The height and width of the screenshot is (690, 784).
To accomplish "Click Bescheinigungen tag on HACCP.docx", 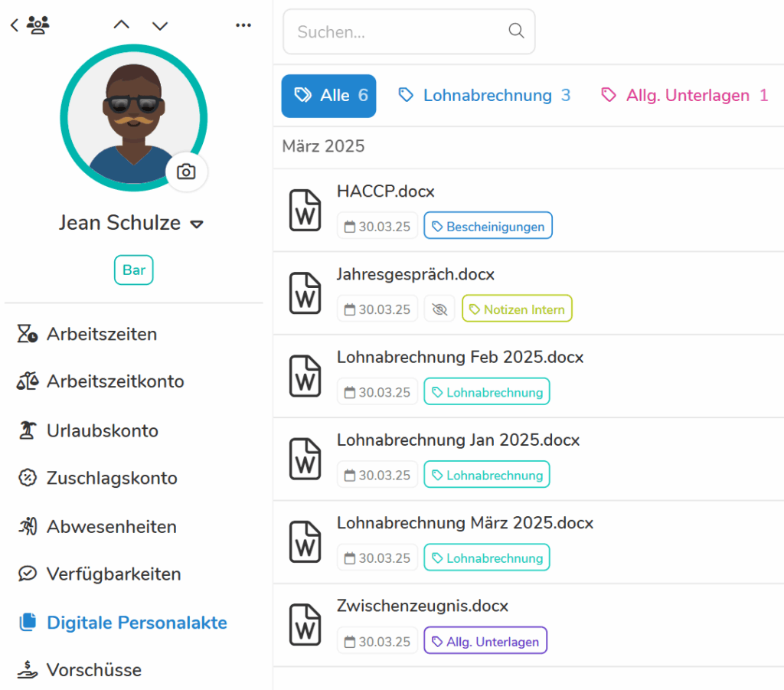I will 488,225.
